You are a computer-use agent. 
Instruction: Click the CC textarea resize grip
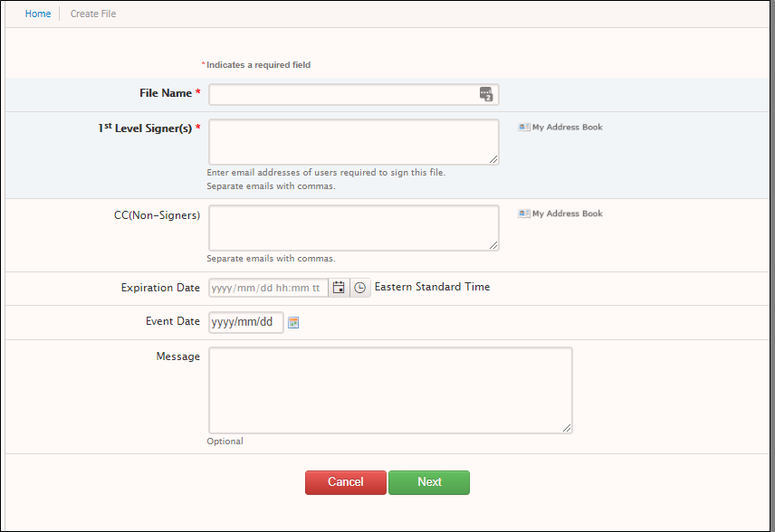click(493, 245)
